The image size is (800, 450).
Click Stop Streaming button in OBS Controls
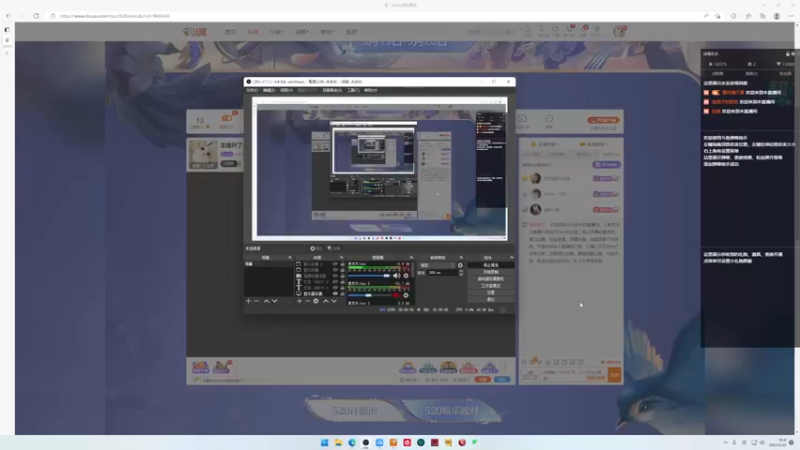point(491,265)
